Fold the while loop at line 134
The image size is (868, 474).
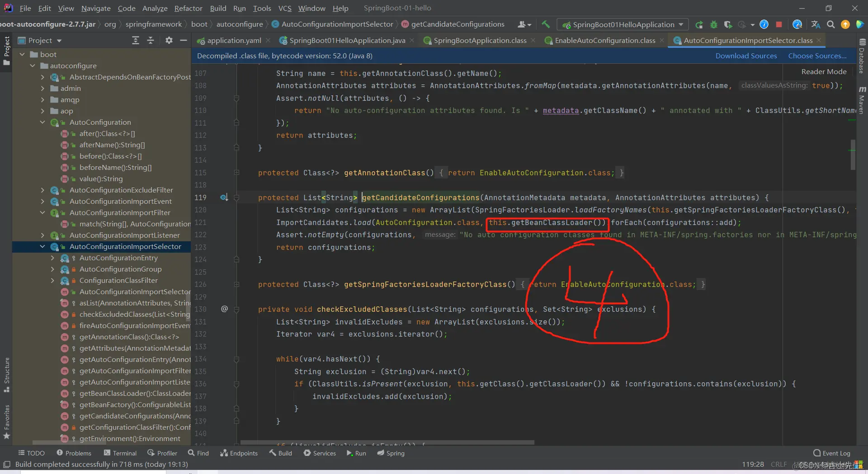pyautogui.click(x=236, y=359)
